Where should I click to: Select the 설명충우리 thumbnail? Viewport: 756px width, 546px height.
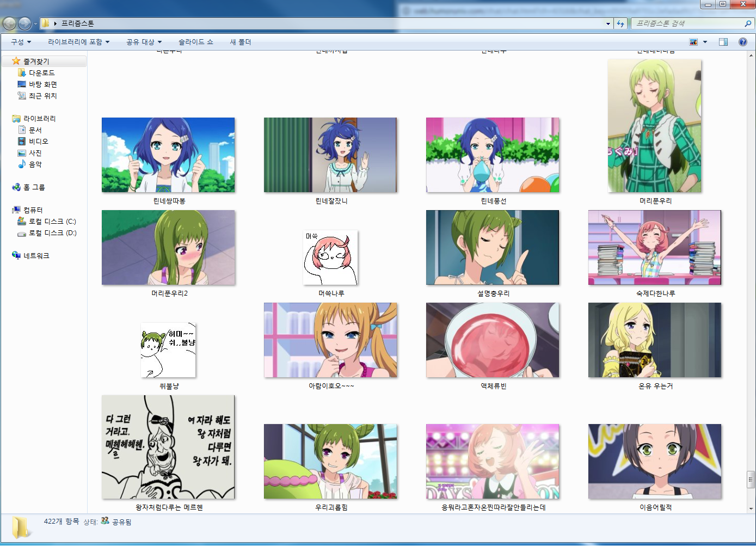click(x=493, y=247)
